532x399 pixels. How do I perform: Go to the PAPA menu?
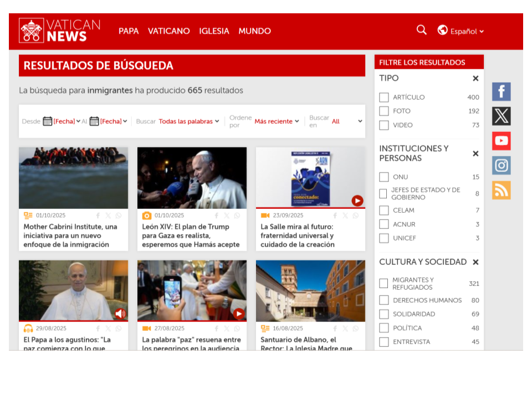[x=129, y=31]
